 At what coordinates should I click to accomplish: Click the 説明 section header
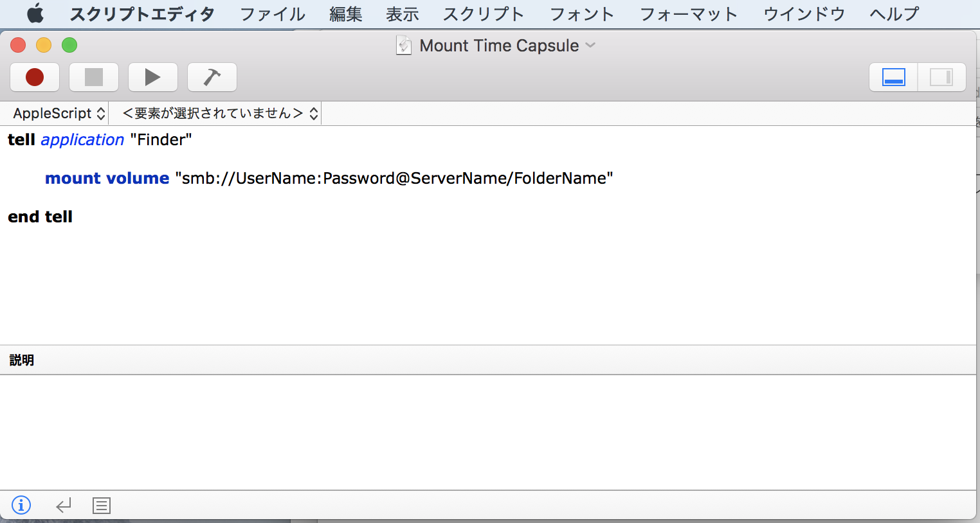pos(22,360)
